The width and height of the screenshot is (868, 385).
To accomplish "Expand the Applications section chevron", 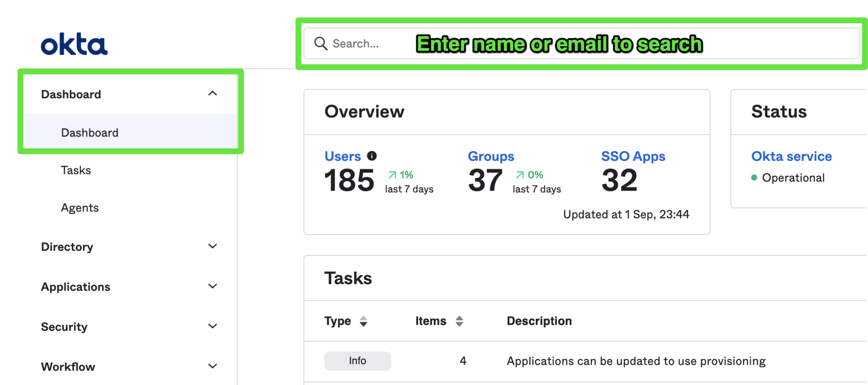I will click(213, 286).
